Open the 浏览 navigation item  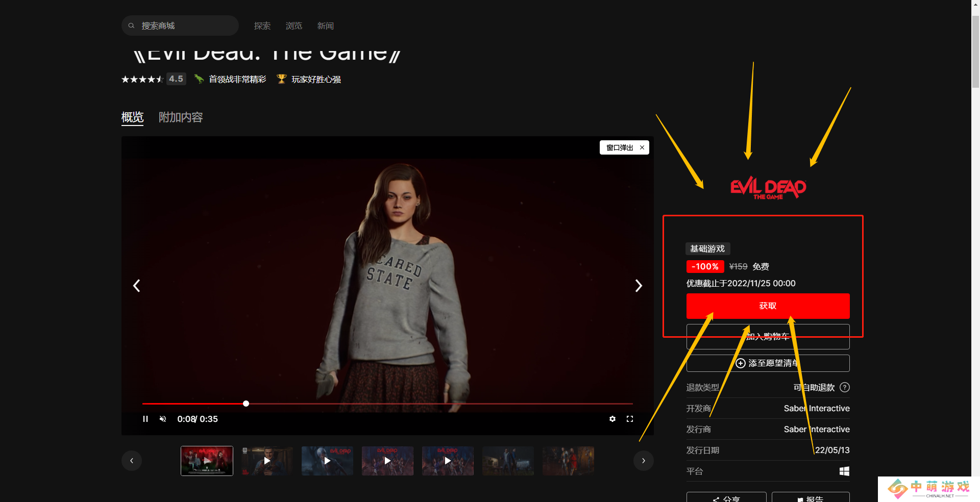[294, 26]
